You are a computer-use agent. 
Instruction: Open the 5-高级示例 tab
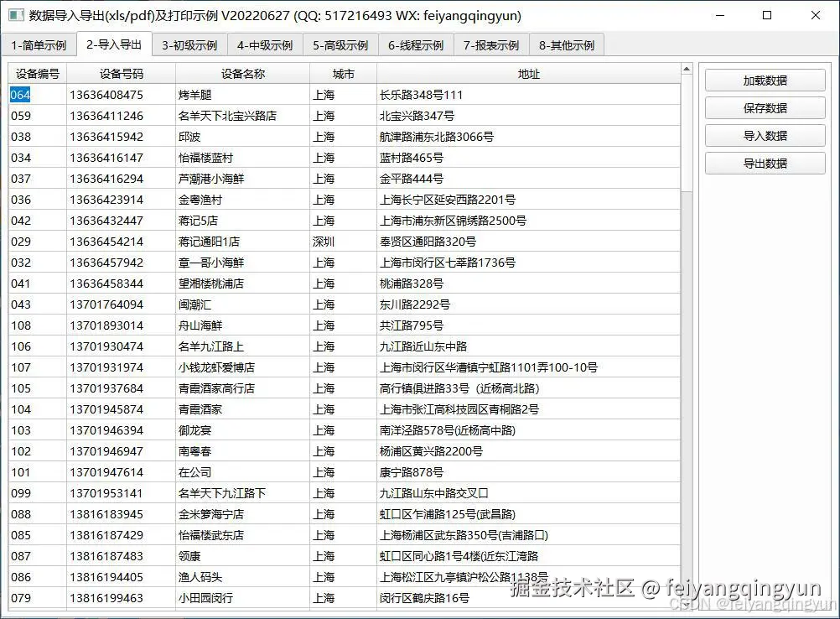pos(340,44)
